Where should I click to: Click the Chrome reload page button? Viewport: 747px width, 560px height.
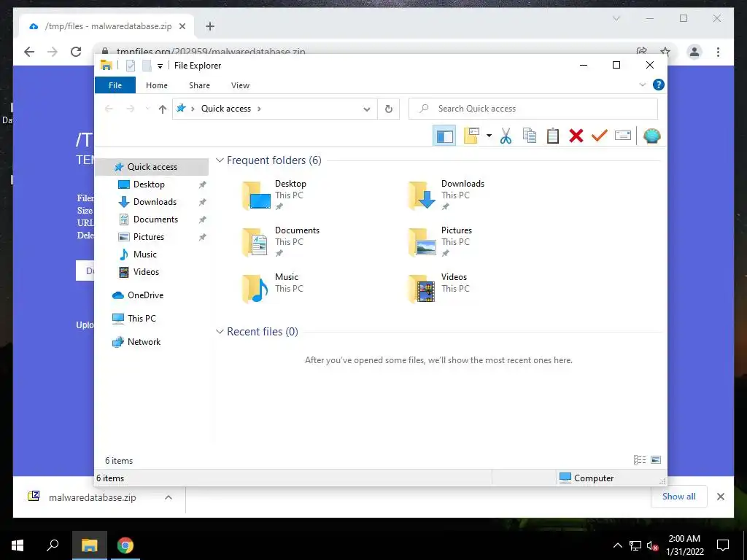(76, 52)
